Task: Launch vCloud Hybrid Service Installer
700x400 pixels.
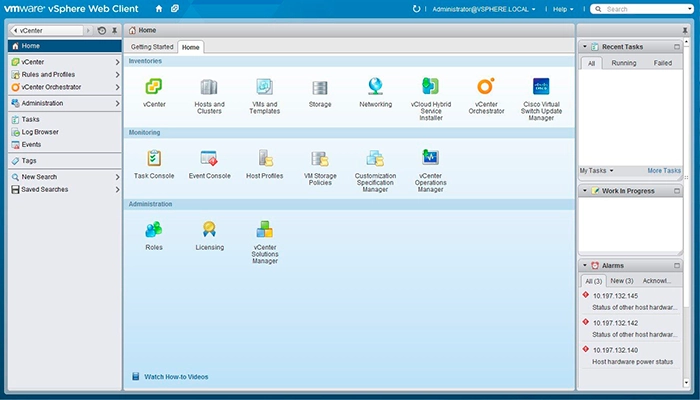Action: tap(431, 86)
